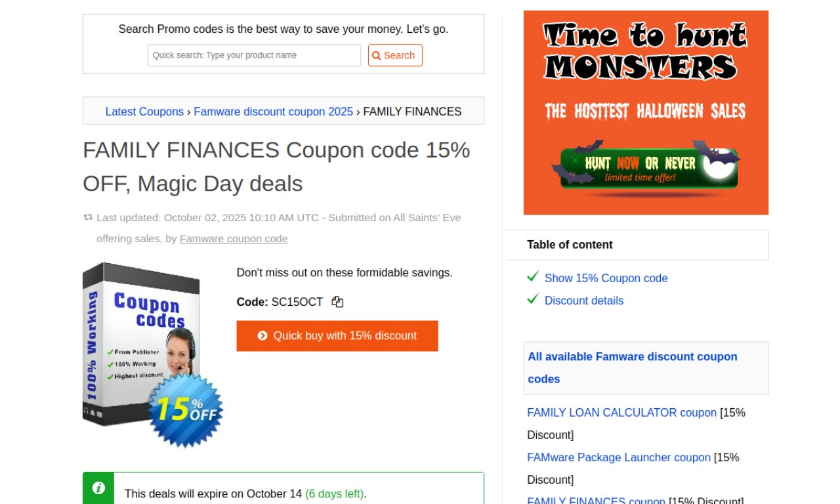840x504 pixels.
Task: Click Hunt Now or Never Halloween banner button
Action: pyautogui.click(x=650, y=168)
